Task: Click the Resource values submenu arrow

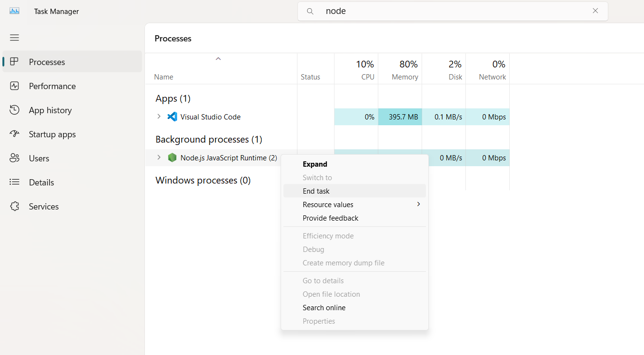Action: click(418, 204)
